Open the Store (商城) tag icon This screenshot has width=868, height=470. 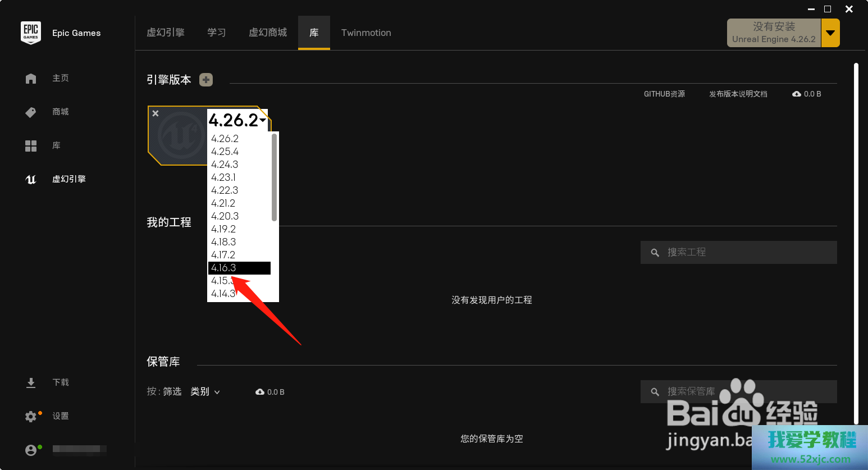(31, 112)
